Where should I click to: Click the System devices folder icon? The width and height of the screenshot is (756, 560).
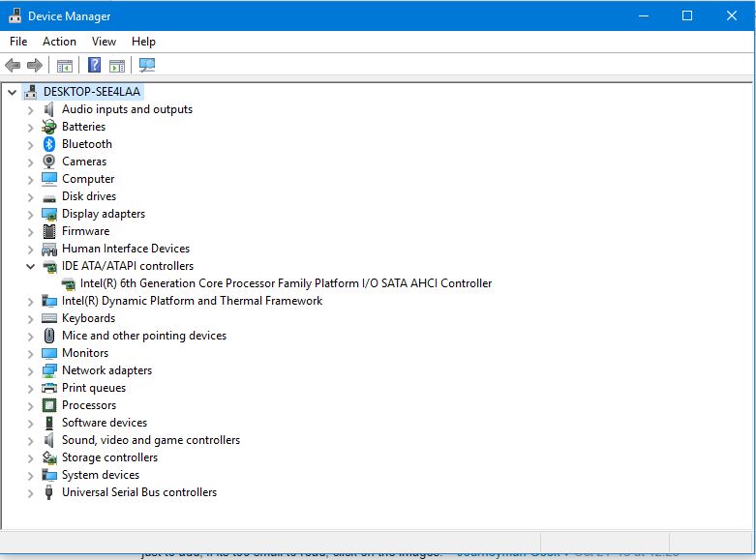point(49,475)
